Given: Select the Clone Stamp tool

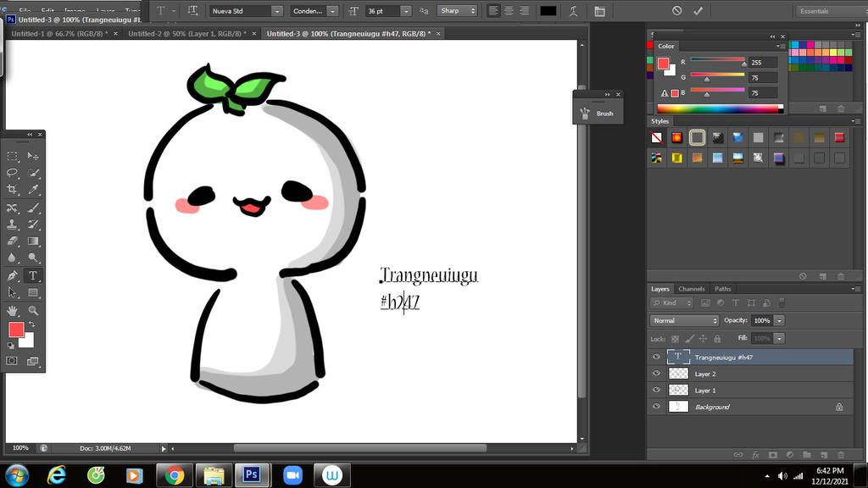Looking at the screenshot, I should [x=12, y=225].
